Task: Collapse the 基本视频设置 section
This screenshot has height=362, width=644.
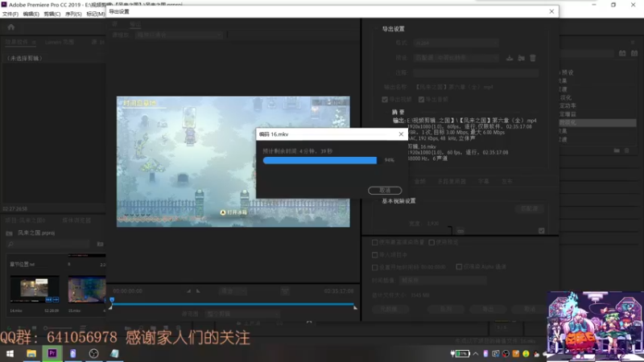Action: (398, 201)
